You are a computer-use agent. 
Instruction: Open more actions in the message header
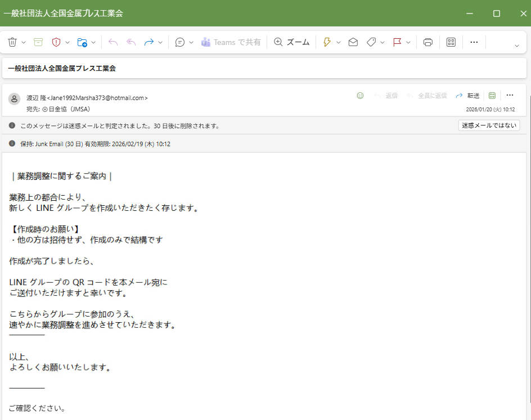[x=510, y=95]
